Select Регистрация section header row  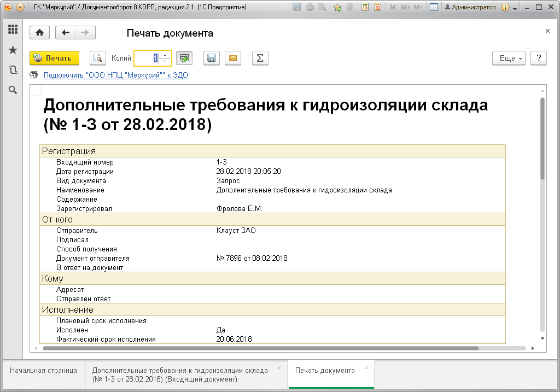pyautogui.click(x=272, y=151)
